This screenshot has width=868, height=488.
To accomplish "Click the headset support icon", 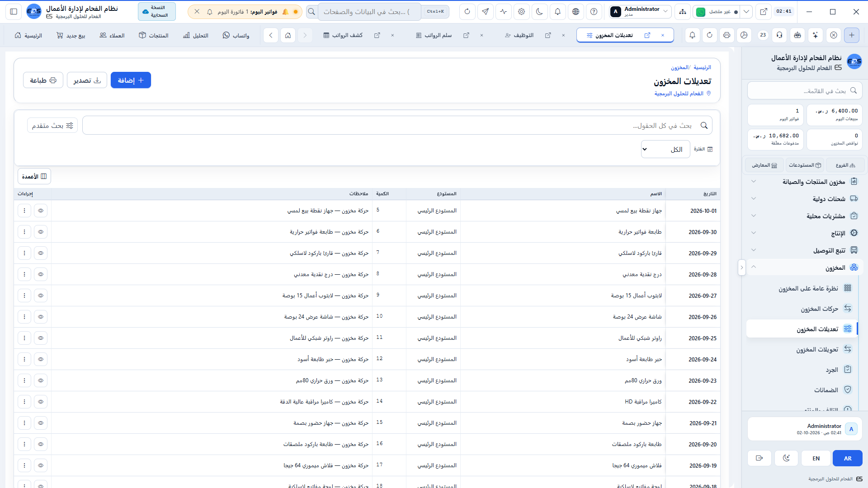I will (779, 35).
